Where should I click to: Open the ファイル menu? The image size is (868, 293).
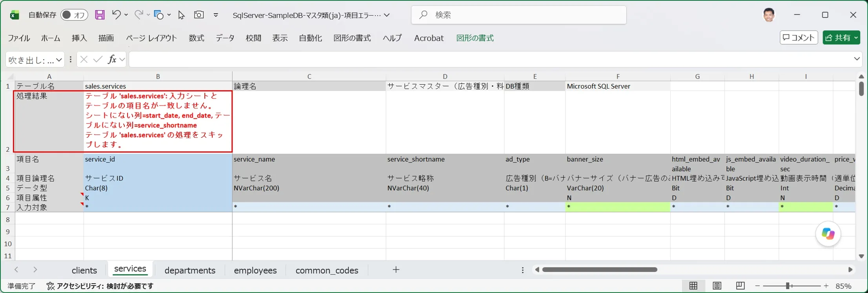coord(19,38)
